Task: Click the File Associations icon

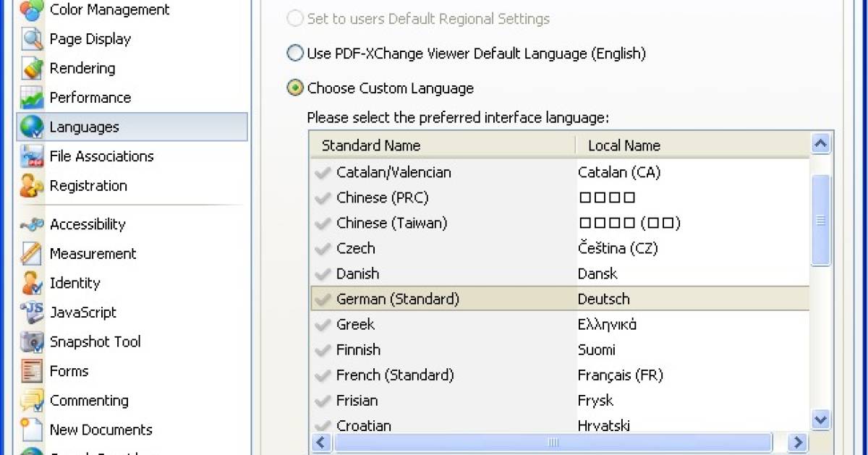Action: [x=30, y=156]
